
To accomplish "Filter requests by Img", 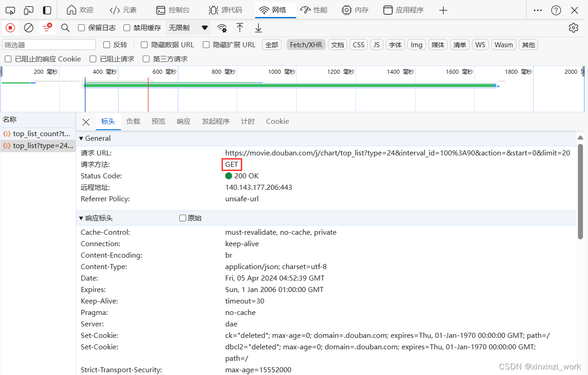I will tap(416, 44).
